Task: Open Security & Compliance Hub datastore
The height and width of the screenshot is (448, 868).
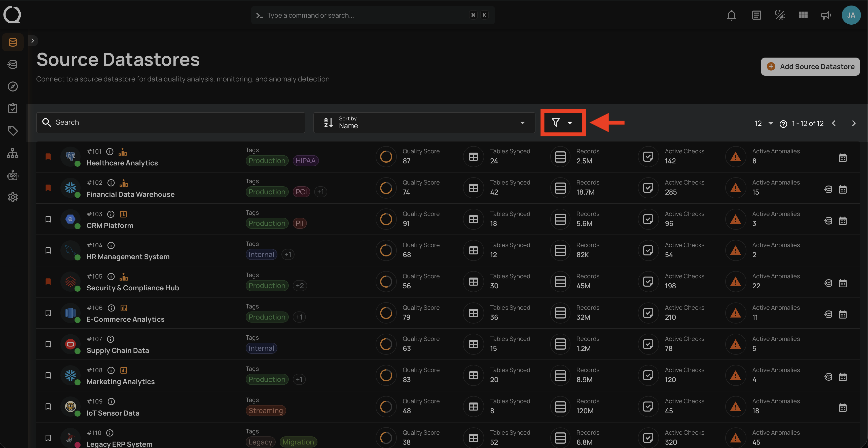Action: 132,288
